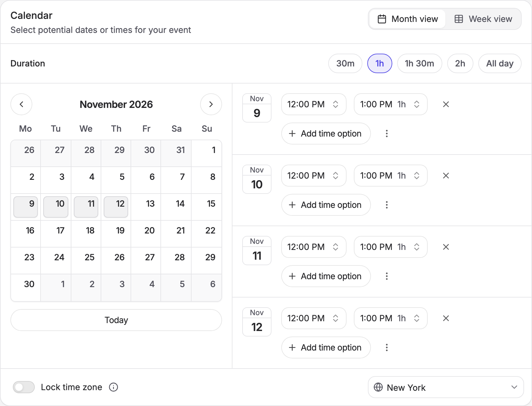Open more options menu for Nov 12
The image size is (532, 406).
point(386,347)
